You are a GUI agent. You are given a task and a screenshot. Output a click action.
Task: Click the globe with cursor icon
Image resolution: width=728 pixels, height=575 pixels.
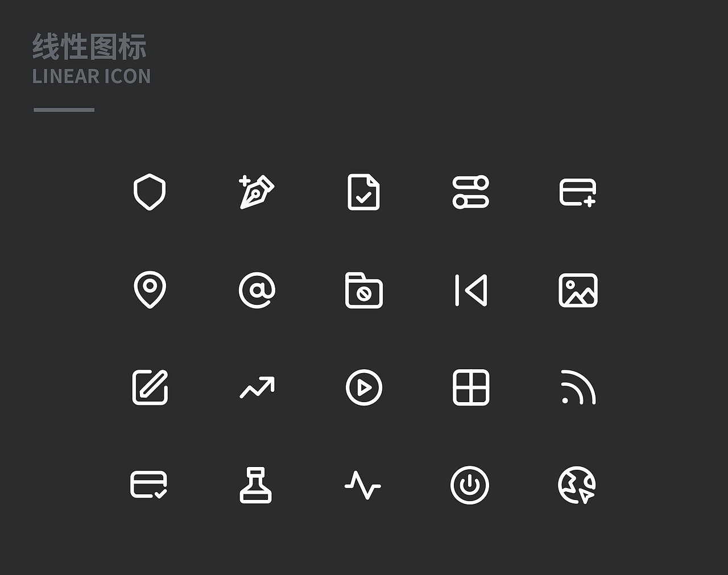577,485
